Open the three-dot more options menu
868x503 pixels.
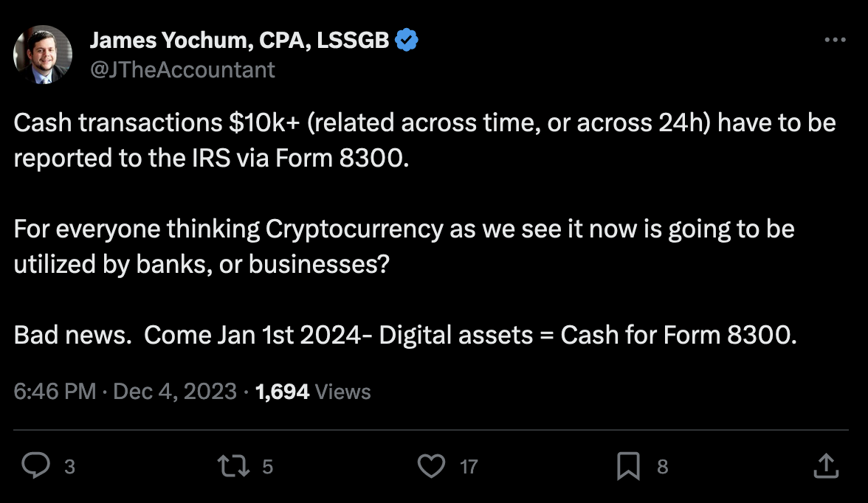pyautogui.click(x=835, y=40)
